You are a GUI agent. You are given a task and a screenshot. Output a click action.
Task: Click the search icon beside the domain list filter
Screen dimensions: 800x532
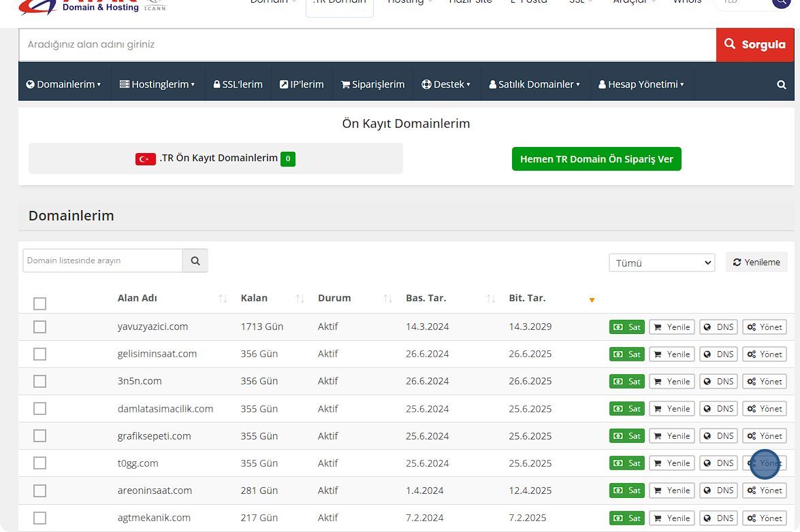(195, 261)
